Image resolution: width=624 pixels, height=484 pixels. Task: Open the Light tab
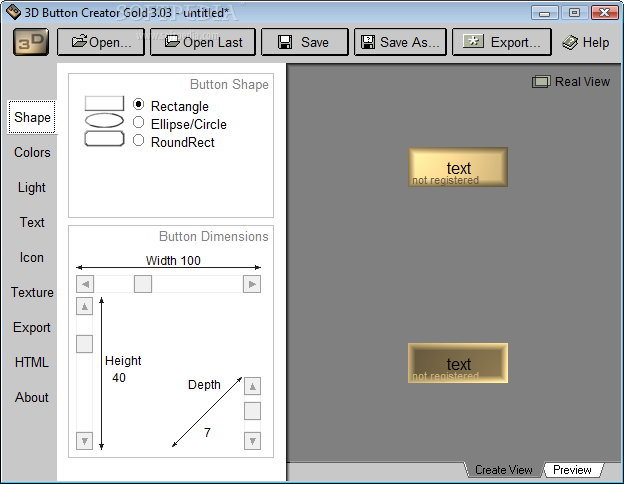pyautogui.click(x=32, y=187)
